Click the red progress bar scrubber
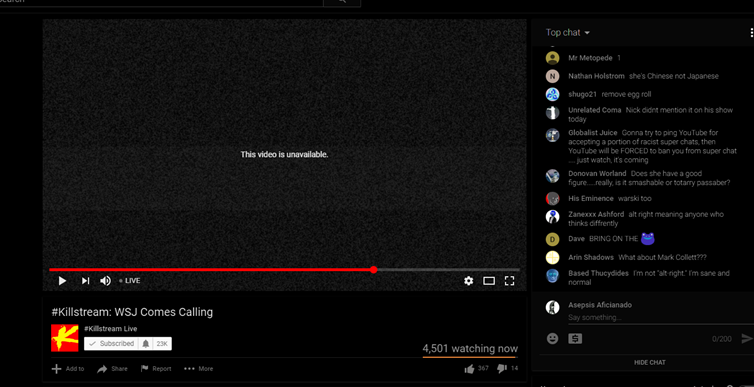This screenshot has width=754, height=387. point(374,270)
